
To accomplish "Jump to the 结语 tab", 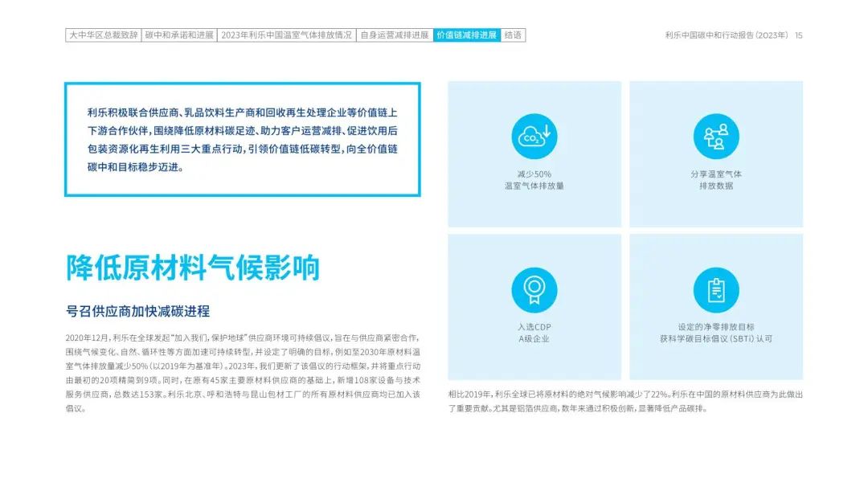I will pos(513,35).
